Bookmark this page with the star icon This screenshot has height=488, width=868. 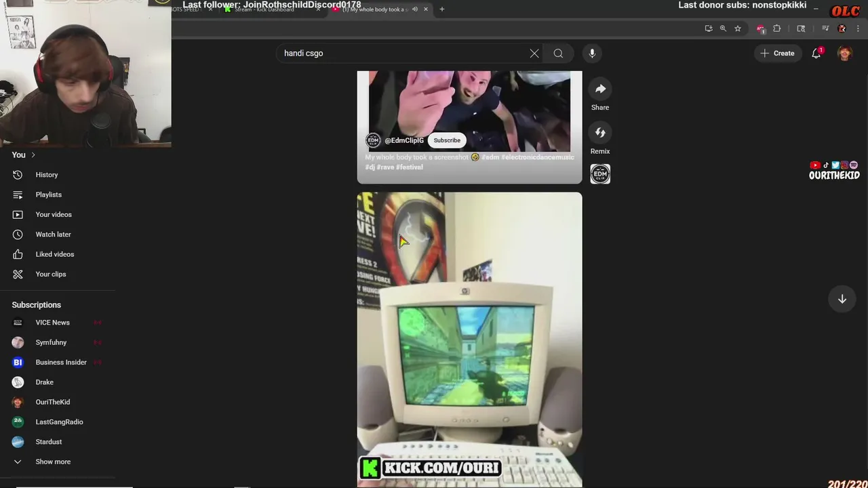[x=738, y=28]
